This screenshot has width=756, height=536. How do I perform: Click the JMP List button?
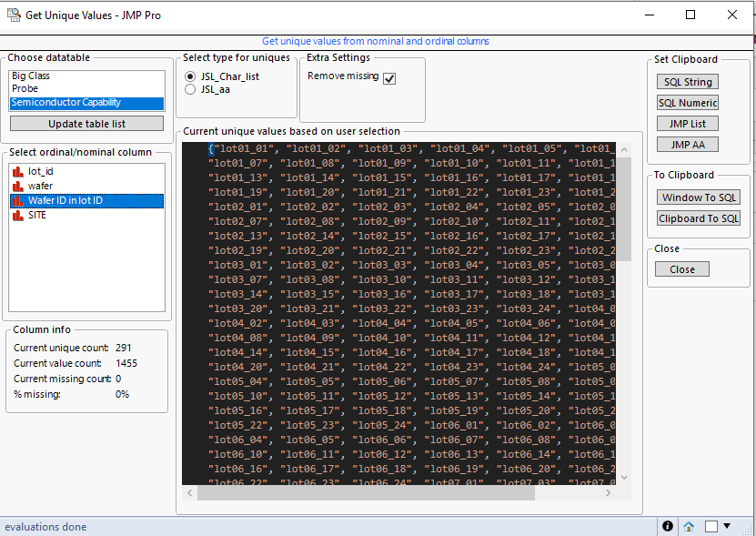pyautogui.click(x=688, y=124)
